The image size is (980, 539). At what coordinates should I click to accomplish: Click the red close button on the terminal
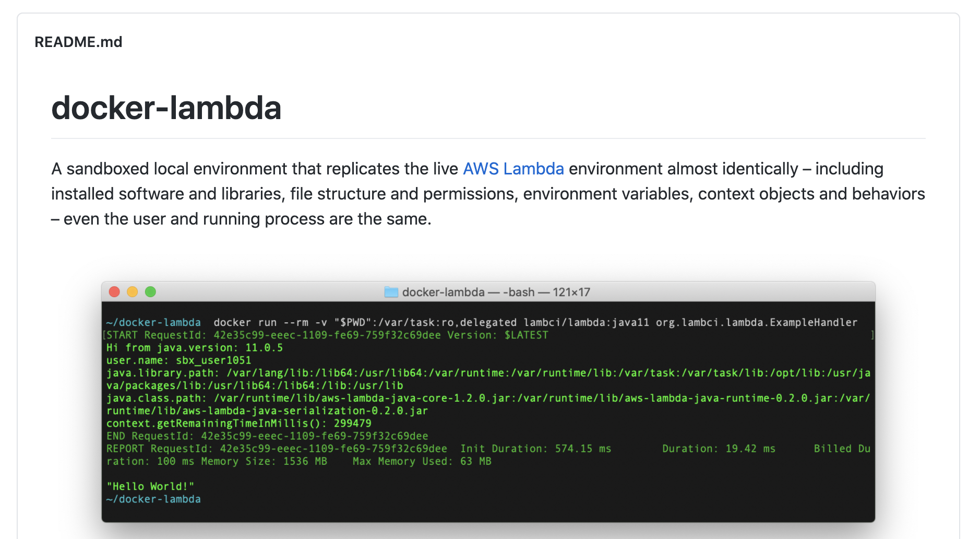pos(114,292)
